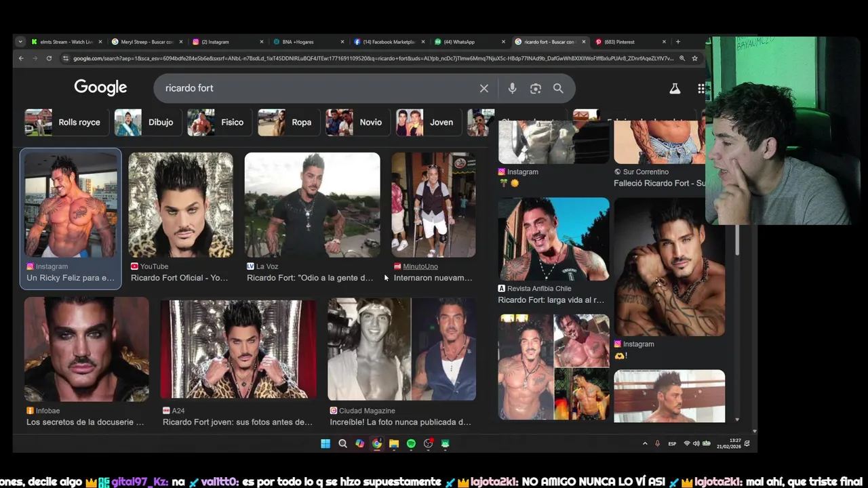
Task: Click the side panel vertical scrollbar
Action: tap(737, 241)
